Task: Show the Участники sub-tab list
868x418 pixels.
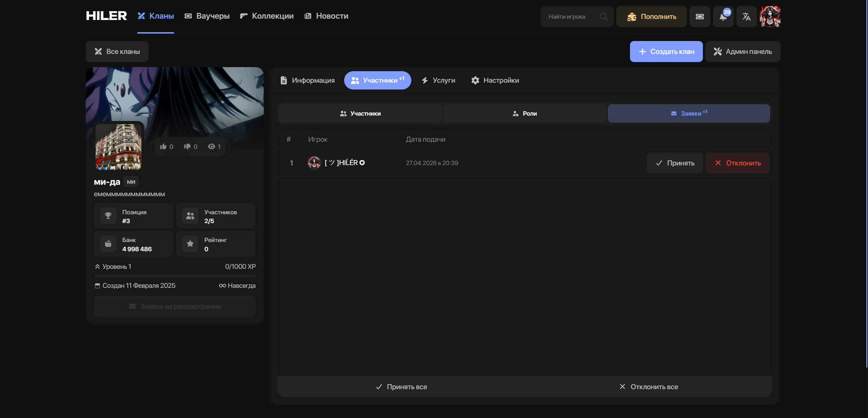Action: (x=360, y=114)
